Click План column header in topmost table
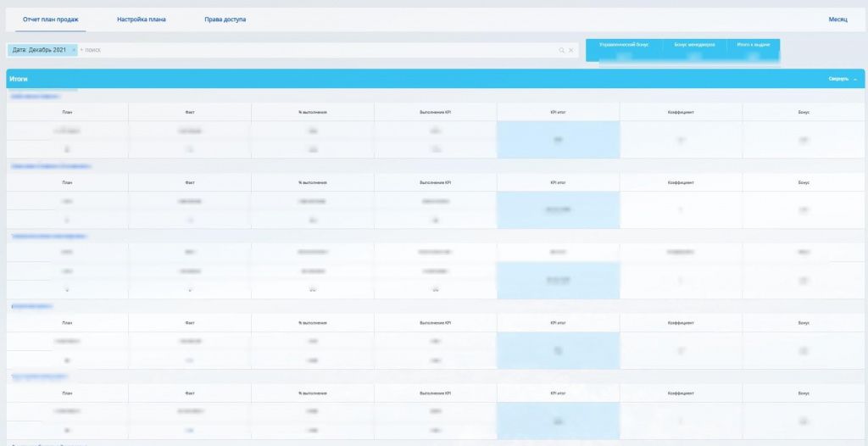This screenshot has height=446, width=868. click(x=68, y=112)
